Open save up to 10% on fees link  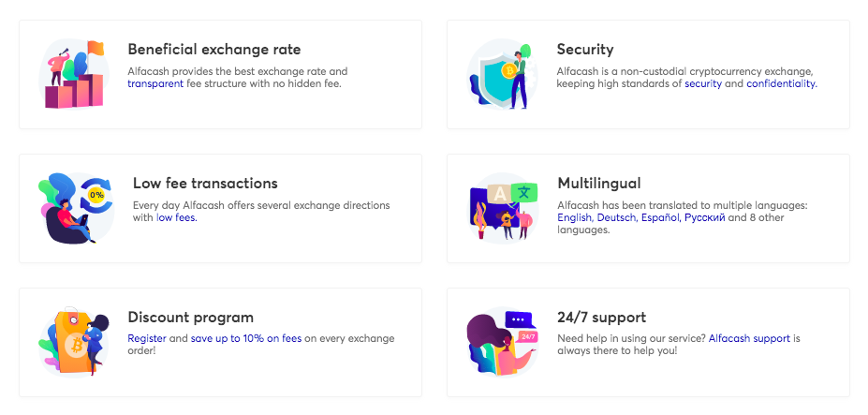tap(246, 338)
